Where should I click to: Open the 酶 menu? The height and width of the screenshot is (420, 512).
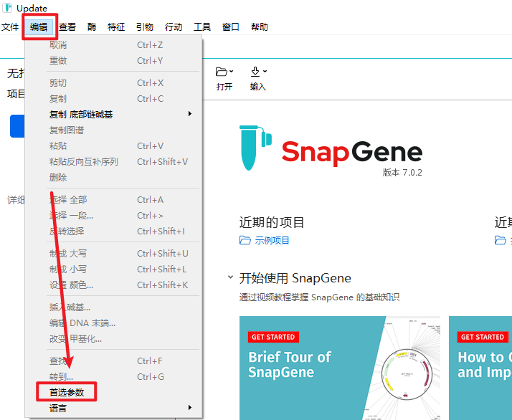[x=92, y=27]
